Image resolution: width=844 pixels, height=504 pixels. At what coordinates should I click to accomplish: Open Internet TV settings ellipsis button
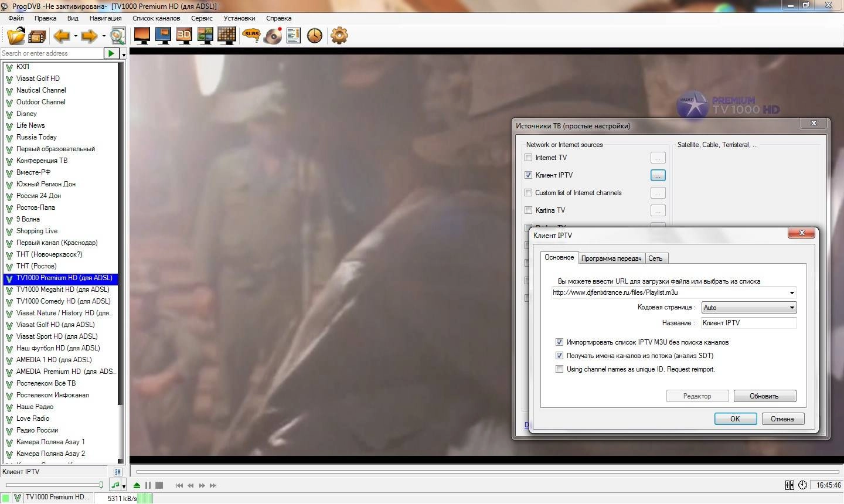point(658,158)
